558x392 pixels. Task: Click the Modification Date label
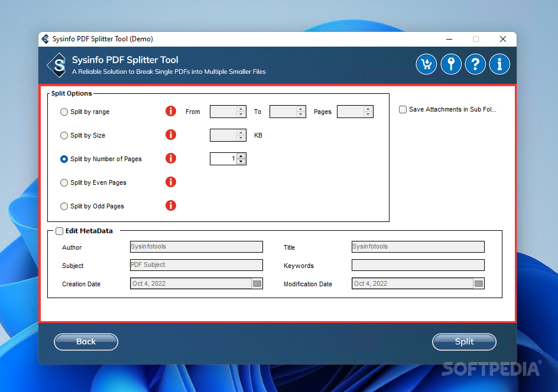[x=308, y=284]
